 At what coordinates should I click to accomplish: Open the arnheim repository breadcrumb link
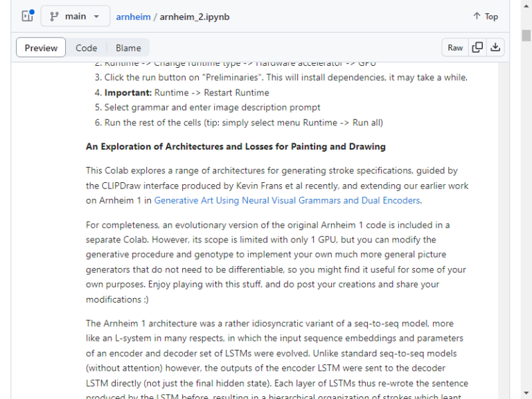coord(133,17)
